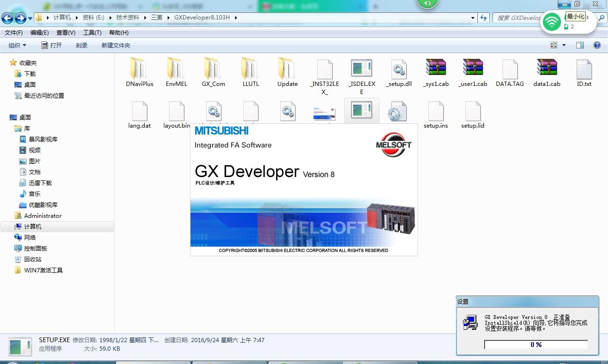Toggle the preview pane icon
Viewport: 608px width, 364px height.
point(579,45)
